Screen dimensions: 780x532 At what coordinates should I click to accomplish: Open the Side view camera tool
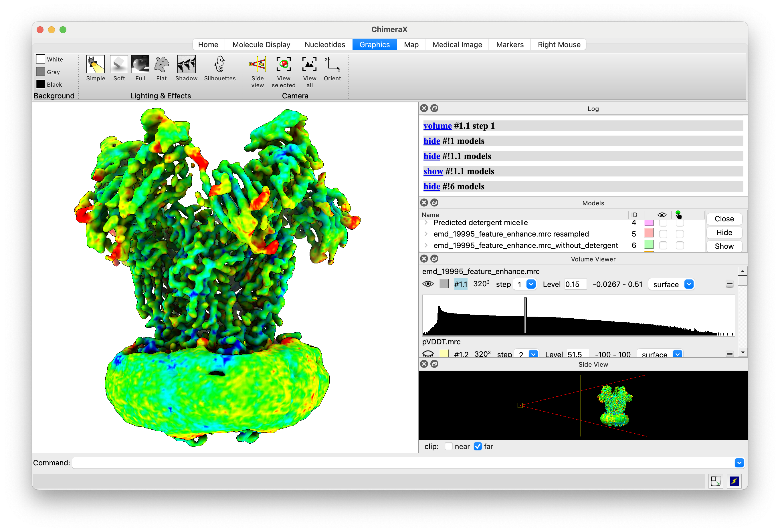(x=258, y=72)
